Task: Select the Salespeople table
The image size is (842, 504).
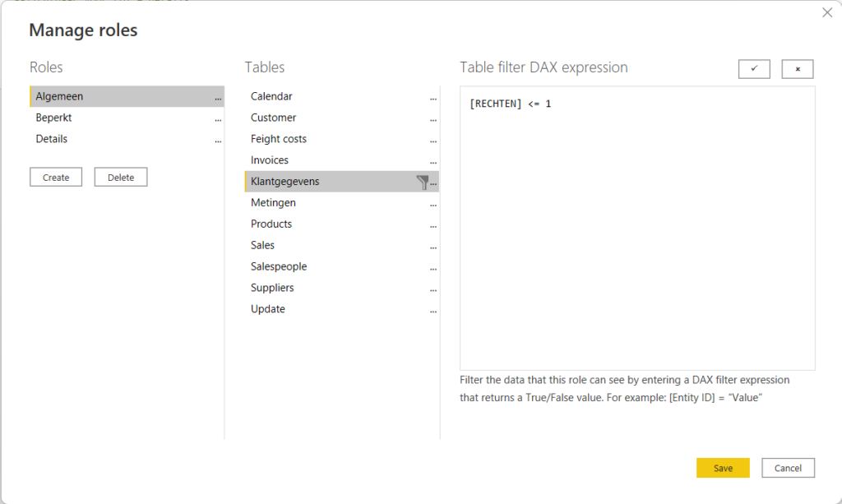Action: [279, 266]
